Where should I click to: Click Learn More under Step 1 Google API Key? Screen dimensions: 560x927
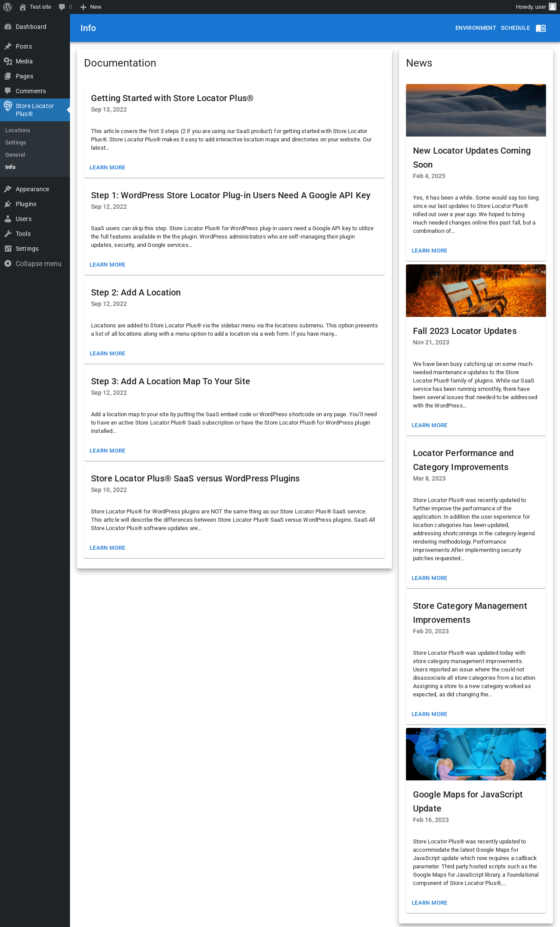[x=108, y=265]
